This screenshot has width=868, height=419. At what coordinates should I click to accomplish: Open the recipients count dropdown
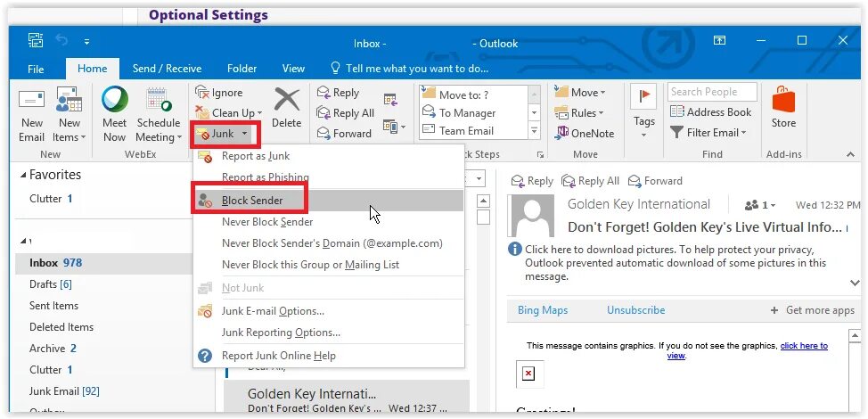click(760, 205)
